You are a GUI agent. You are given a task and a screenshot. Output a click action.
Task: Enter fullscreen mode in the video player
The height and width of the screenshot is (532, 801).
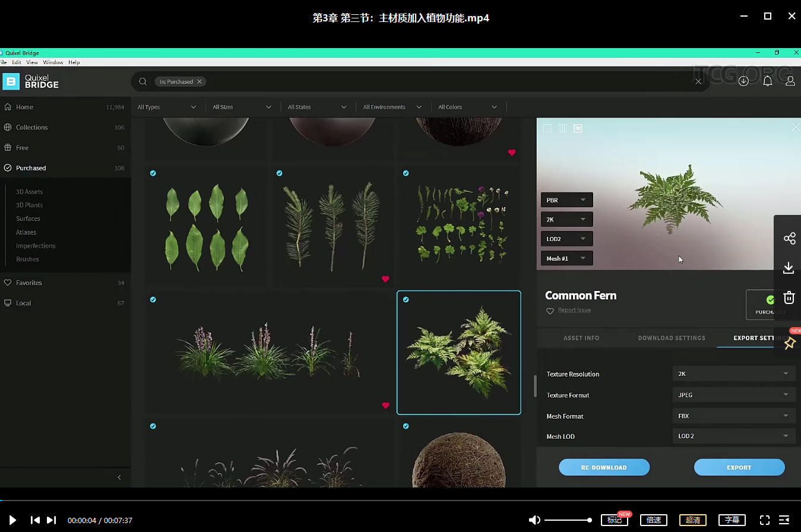pos(765,520)
